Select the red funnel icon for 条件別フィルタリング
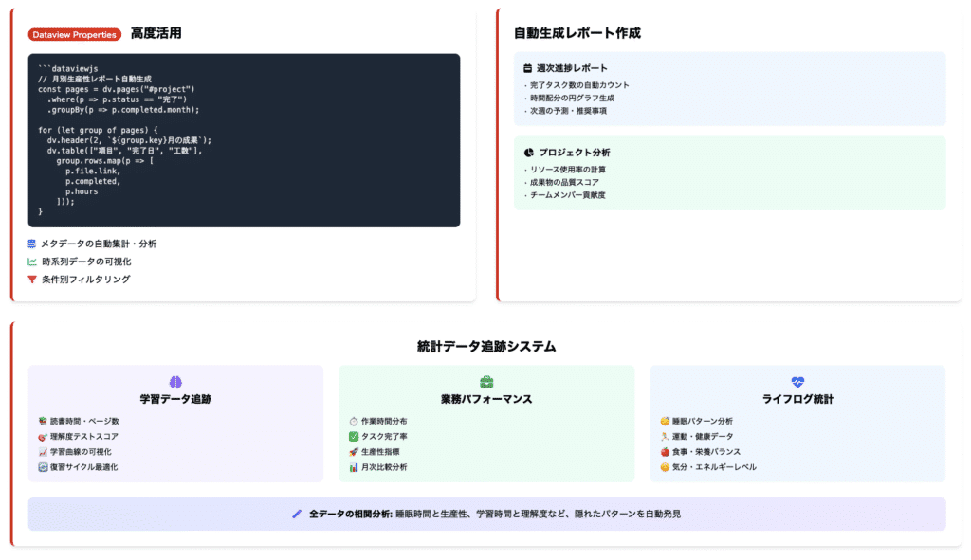 point(31,279)
